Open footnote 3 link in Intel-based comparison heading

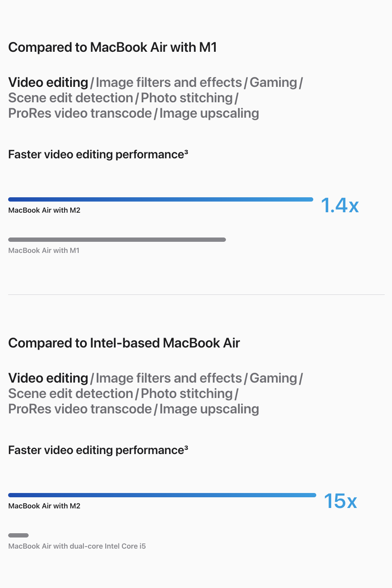186,447
